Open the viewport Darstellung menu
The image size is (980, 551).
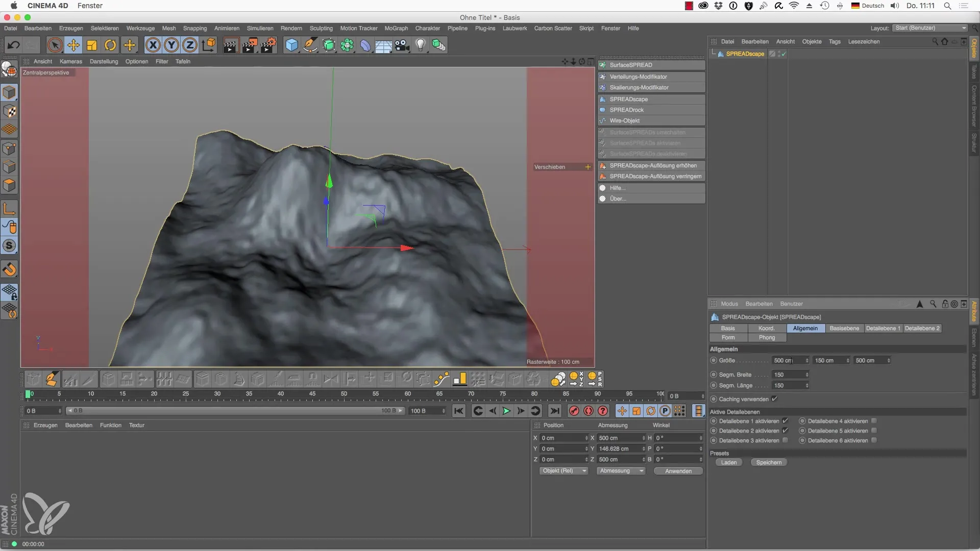104,61
